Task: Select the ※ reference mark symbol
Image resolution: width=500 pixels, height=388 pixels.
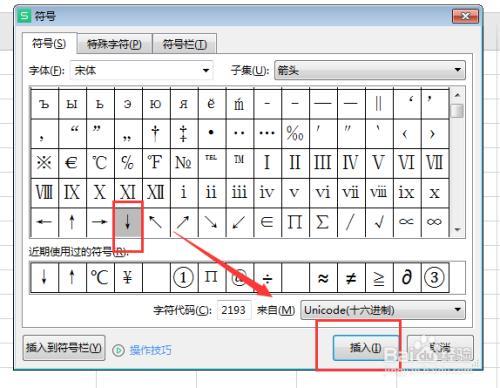Action: pyautogui.click(x=44, y=163)
